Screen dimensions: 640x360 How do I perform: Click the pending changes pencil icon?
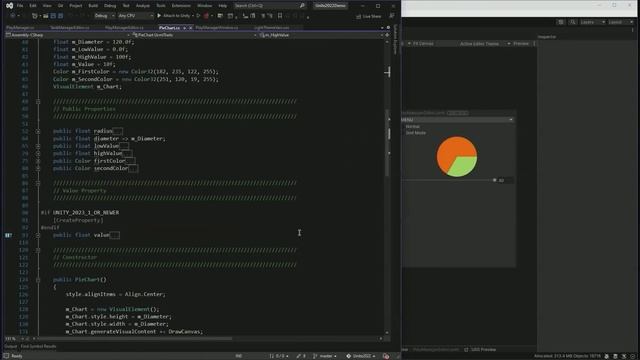click(x=301, y=356)
